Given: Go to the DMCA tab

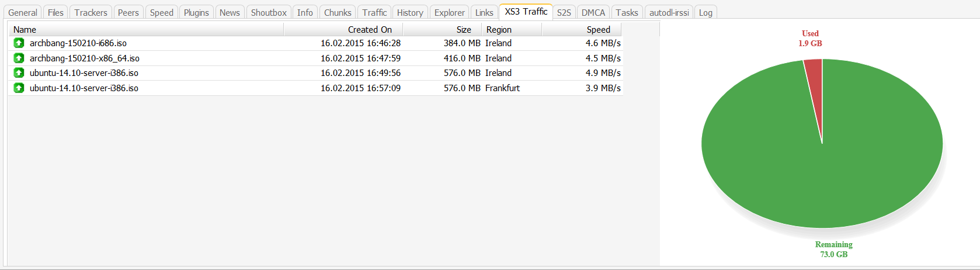Looking at the screenshot, I should pos(593,12).
